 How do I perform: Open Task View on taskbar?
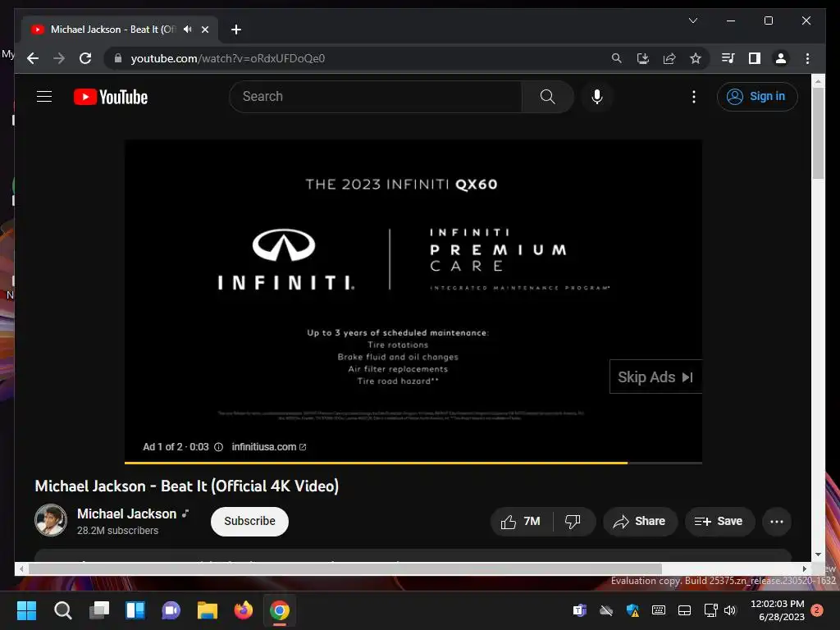[99, 610]
